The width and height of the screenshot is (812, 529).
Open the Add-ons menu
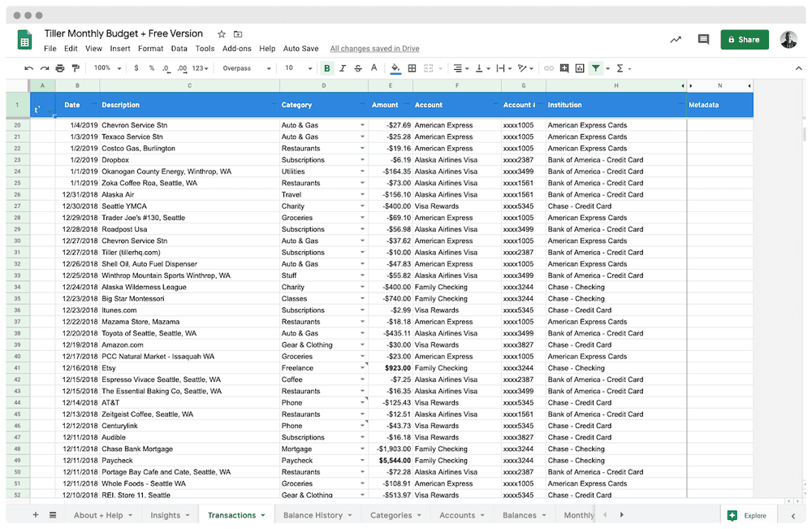pos(236,49)
